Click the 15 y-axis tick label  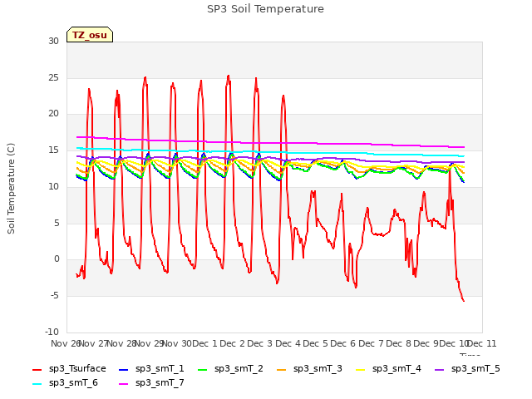point(53,150)
